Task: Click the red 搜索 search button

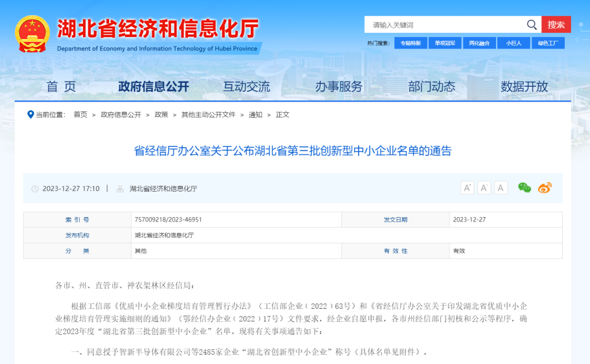Action: coord(556,25)
